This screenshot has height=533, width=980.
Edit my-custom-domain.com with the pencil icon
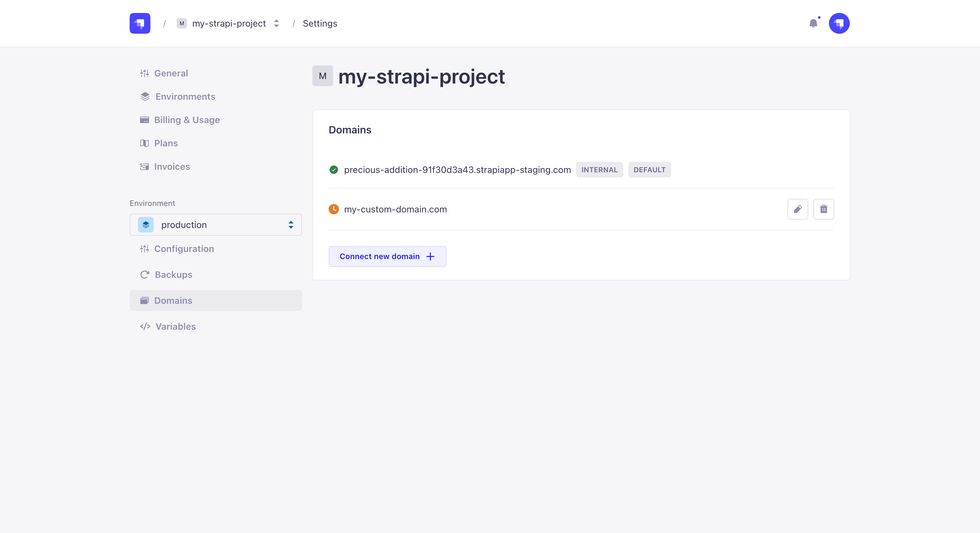(798, 209)
